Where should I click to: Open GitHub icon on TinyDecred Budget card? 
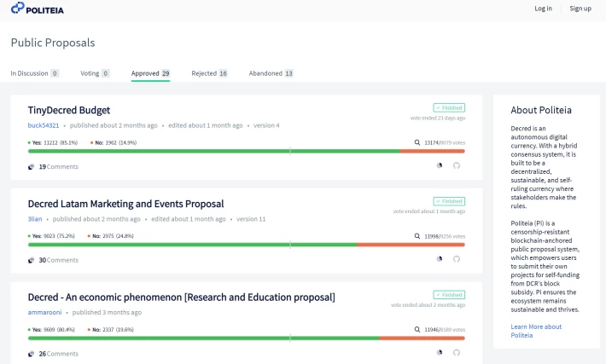(x=456, y=166)
